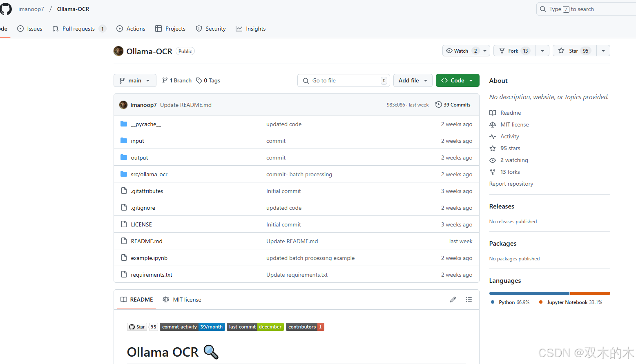Click the input folder icon
Image resolution: width=636 pixels, height=364 pixels.
coord(124,140)
